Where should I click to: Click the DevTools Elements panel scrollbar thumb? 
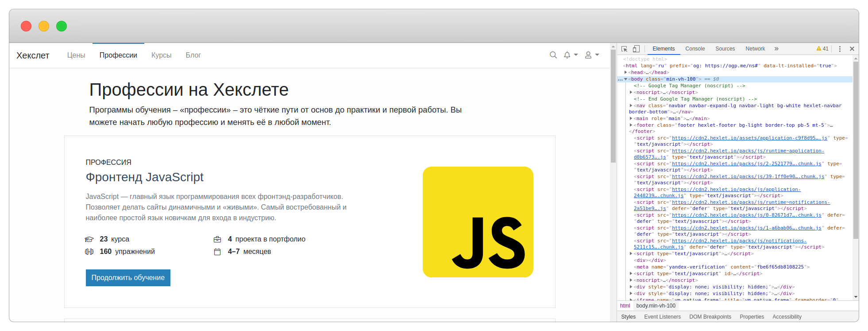coord(856,150)
